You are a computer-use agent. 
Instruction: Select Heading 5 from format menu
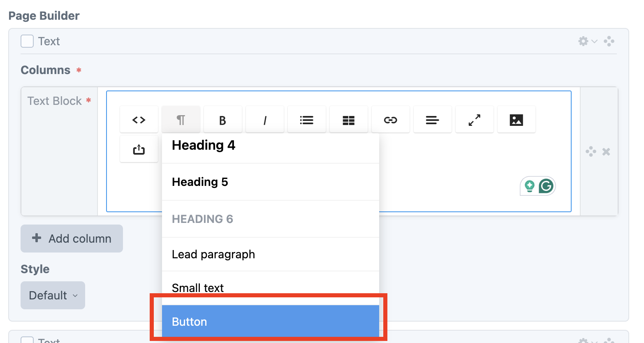pos(271,182)
